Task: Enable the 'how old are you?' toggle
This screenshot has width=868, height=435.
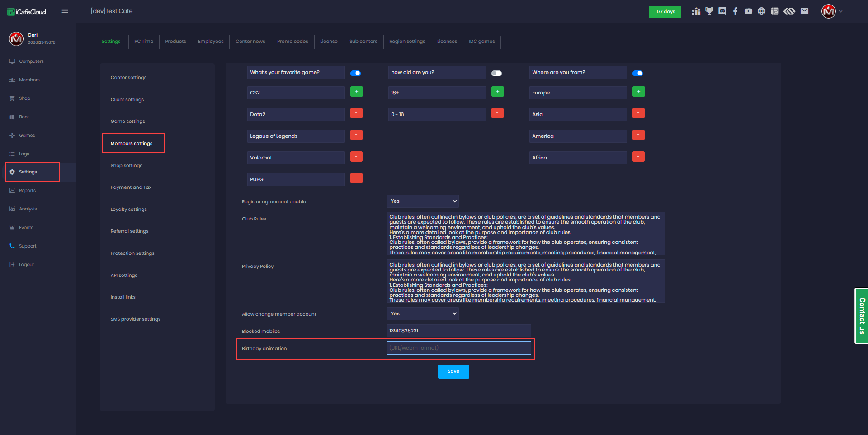Action: pyautogui.click(x=496, y=73)
